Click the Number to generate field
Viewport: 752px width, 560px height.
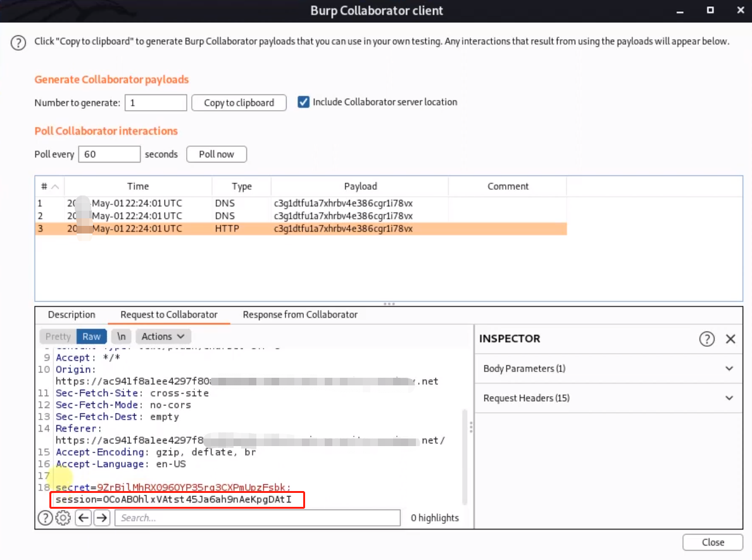(x=156, y=103)
